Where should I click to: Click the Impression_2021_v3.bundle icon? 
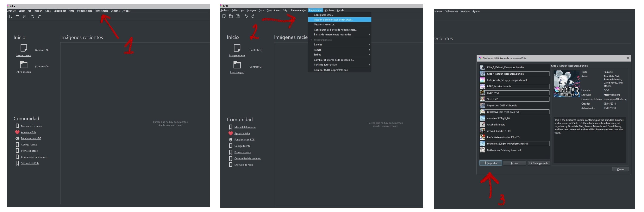coord(482,106)
